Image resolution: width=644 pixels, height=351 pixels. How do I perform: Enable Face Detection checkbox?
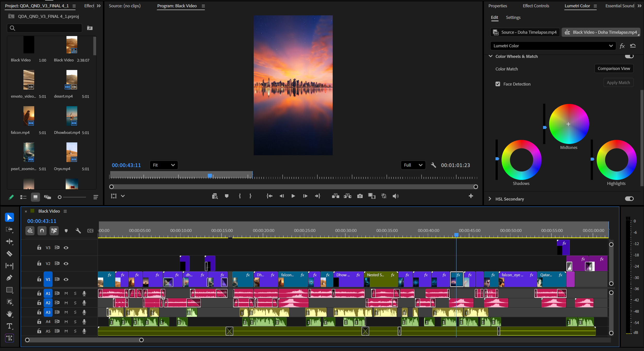pos(498,84)
